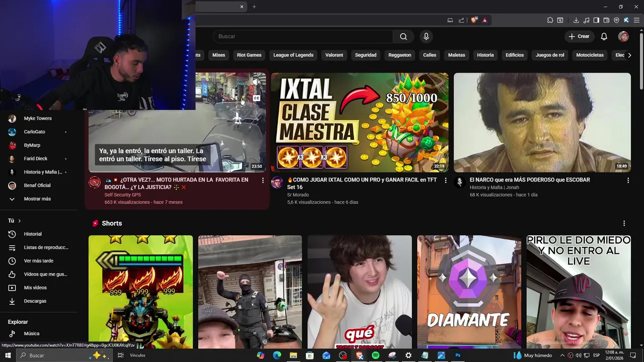Unmute the preview video speaker icon
The width and height of the screenshot is (644, 362).
tap(257, 82)
